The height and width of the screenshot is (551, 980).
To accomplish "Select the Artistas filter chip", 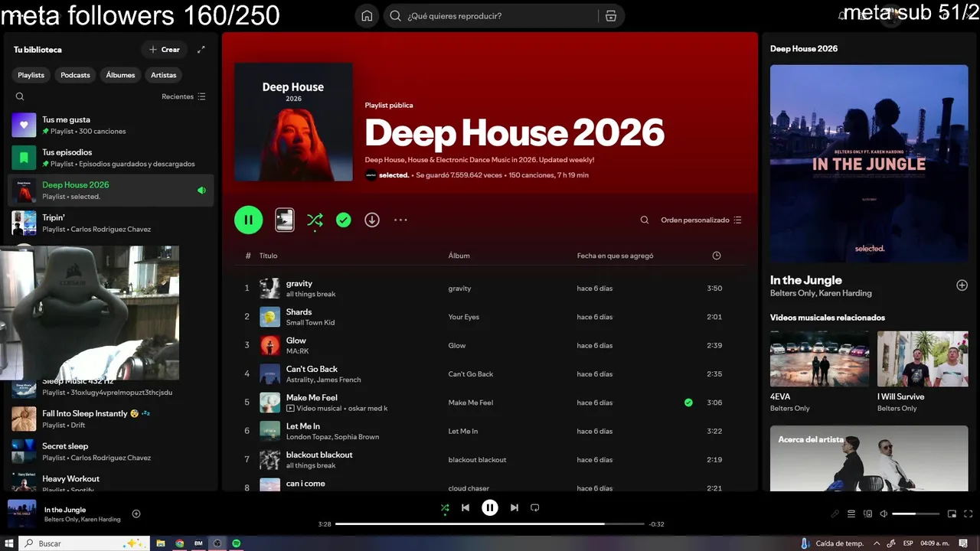I will coord(164,75).
